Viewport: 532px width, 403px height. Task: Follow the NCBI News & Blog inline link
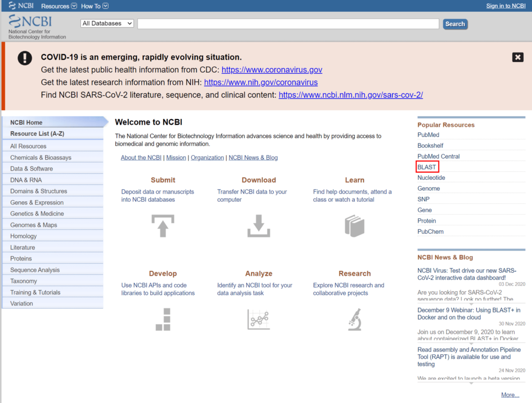coord(253,158)
